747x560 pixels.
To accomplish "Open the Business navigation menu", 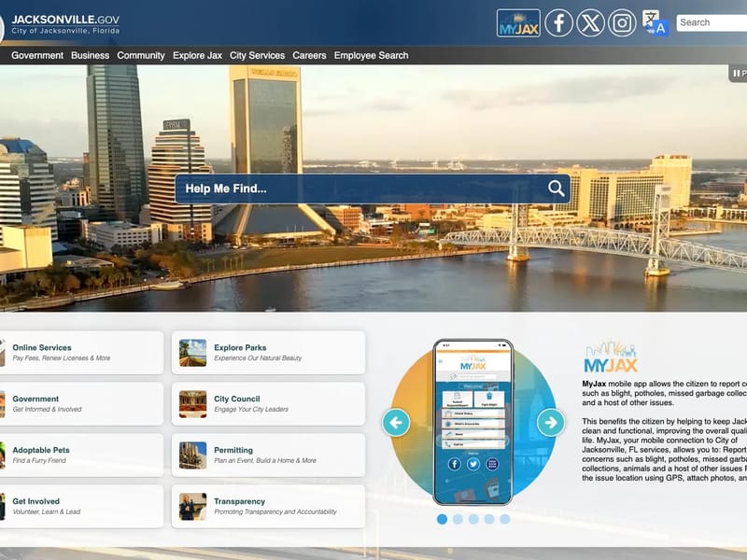I will (90, 55).
